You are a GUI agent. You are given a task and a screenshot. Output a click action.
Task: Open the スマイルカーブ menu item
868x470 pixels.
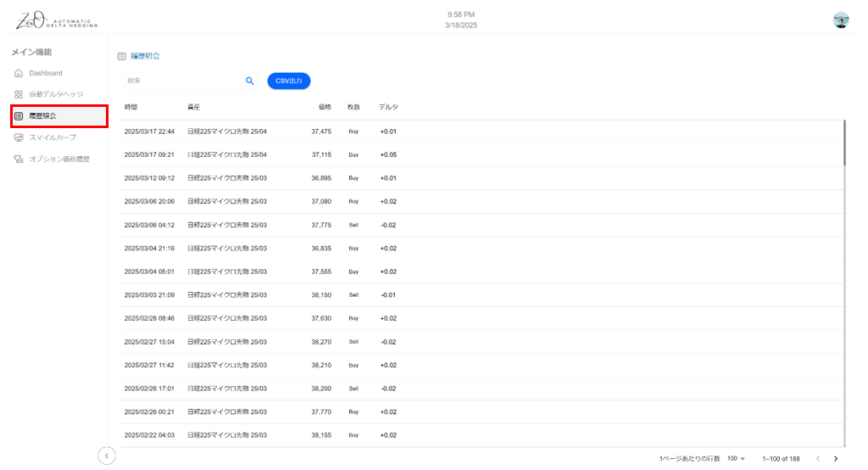point(53,137)
